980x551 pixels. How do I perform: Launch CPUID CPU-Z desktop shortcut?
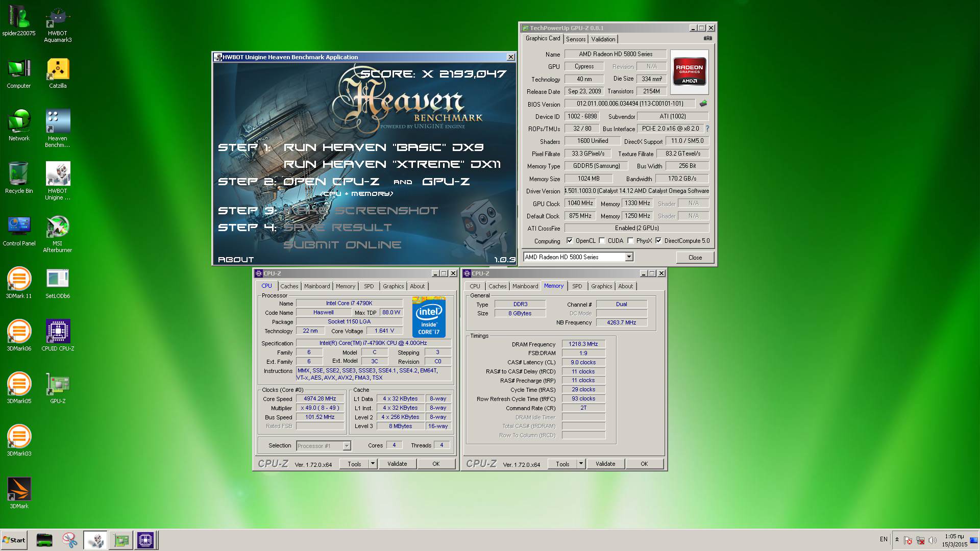click(58, 336)
